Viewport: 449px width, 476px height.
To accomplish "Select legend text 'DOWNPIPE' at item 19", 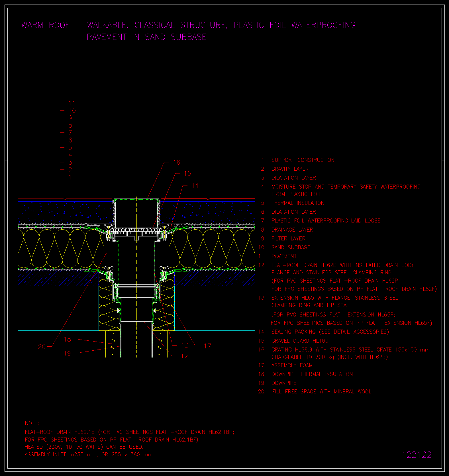I will (284, 383).
